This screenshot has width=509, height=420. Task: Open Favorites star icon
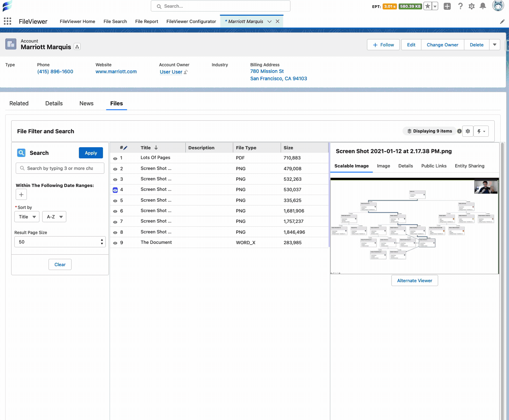(428, 6)
